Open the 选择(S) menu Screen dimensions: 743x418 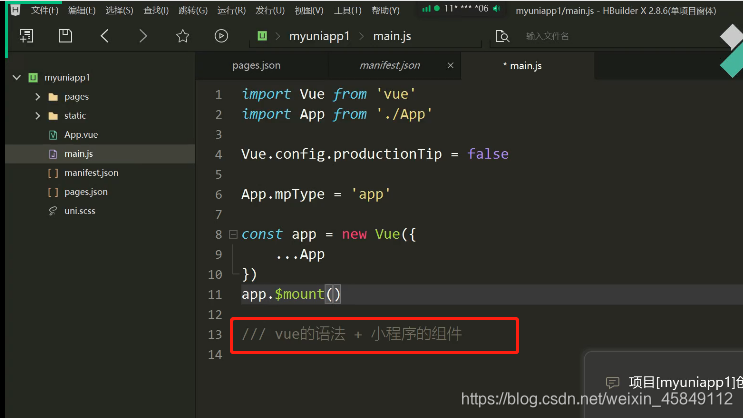[x=119, y=10]
